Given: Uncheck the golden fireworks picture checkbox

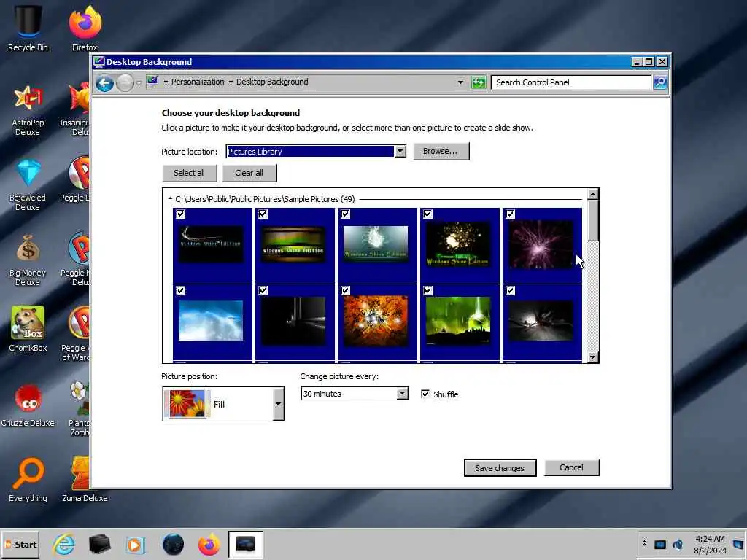Looking at the screenshot, I should (427, 214).
